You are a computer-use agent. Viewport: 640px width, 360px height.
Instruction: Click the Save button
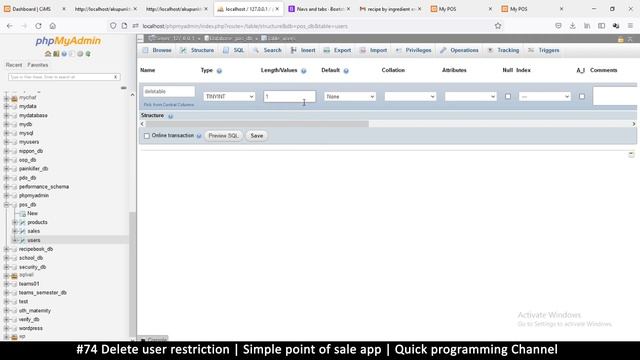tap(257, 136)
